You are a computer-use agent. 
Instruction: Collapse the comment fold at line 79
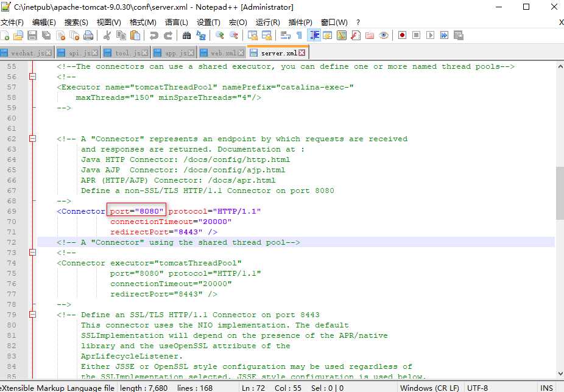coord(33,315)
